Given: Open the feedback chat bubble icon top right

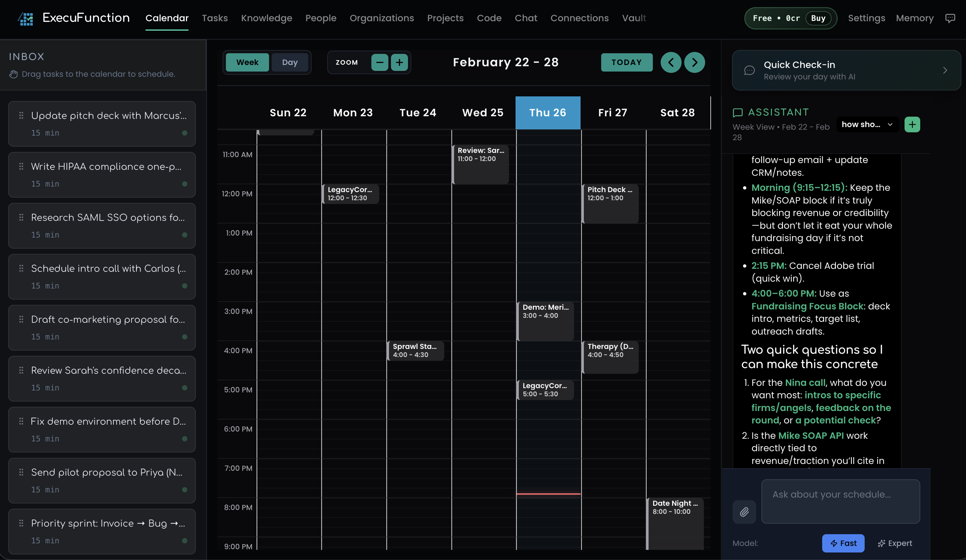Looking at the screenshot, I should coord(951,18).
